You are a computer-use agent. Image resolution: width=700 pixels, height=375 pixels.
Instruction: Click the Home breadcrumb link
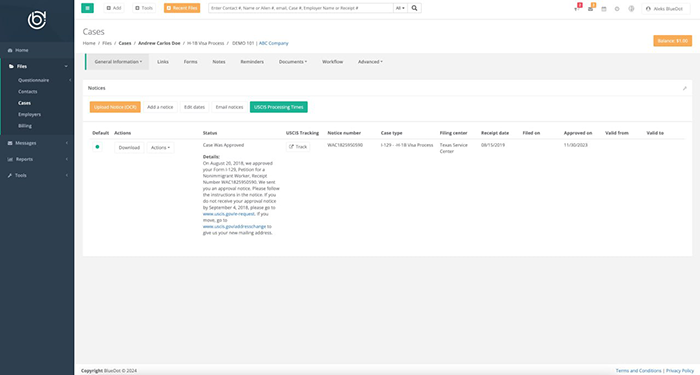click(x=89, y=43)
